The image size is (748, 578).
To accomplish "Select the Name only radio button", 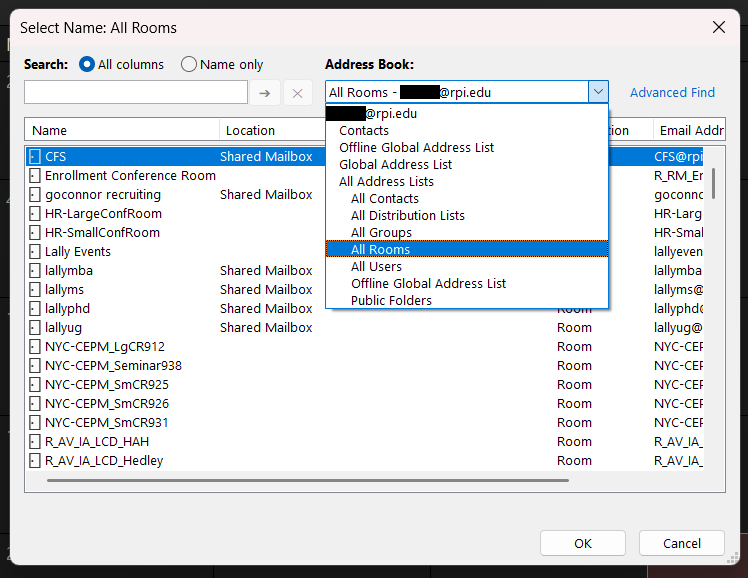I will coord(189,64).
